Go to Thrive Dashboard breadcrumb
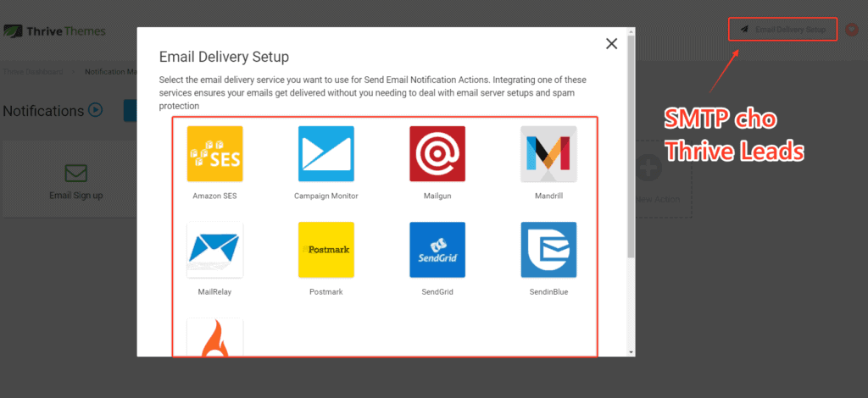This screenshot has height=398, width=868. coord(33,72)
